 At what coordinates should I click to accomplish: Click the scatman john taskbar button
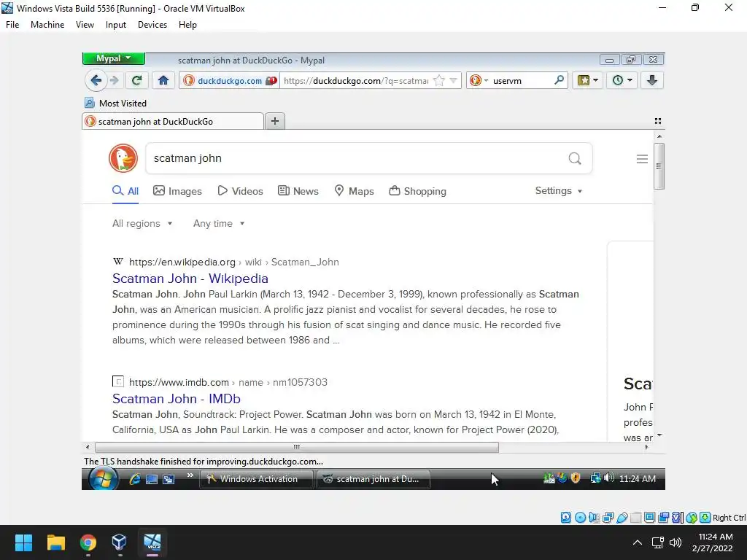click(373, 479)
